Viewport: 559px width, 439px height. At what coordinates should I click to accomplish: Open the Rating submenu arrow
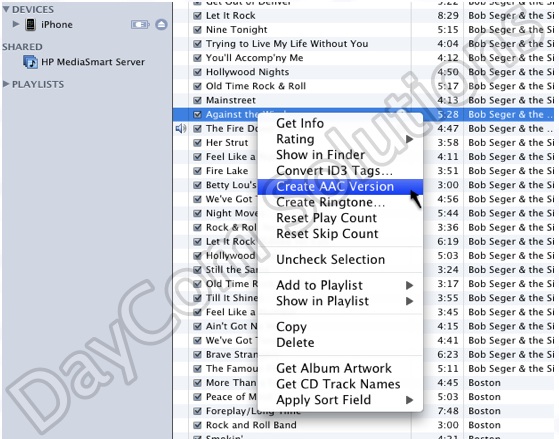pyautogui.click(x=409, y=139)
